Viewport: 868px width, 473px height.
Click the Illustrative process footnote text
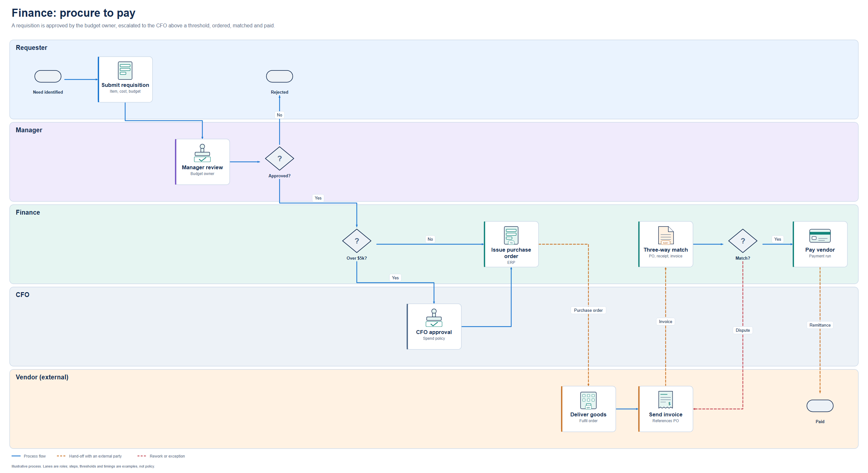point(83,467)
